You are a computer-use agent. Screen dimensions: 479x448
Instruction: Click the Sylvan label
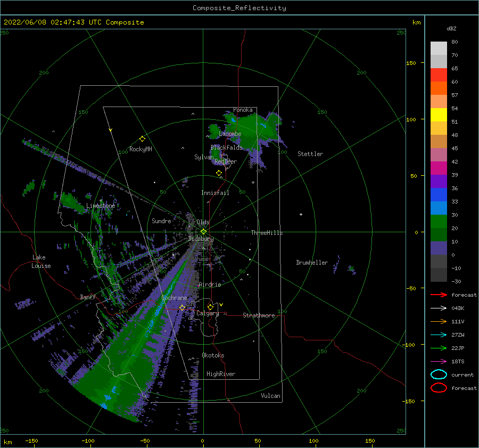pos(204,157)
